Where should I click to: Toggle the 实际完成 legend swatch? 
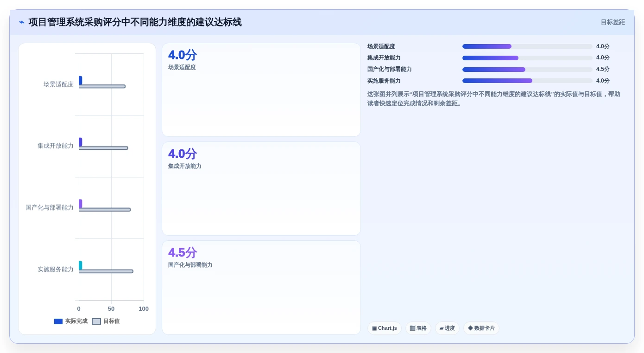coord(58,321)
